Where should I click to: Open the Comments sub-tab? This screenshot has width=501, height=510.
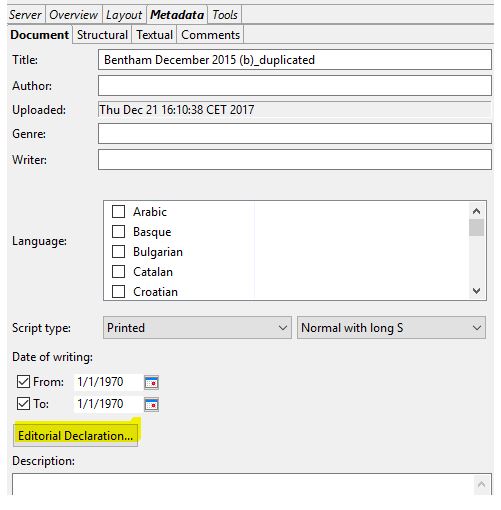(210, 35)
